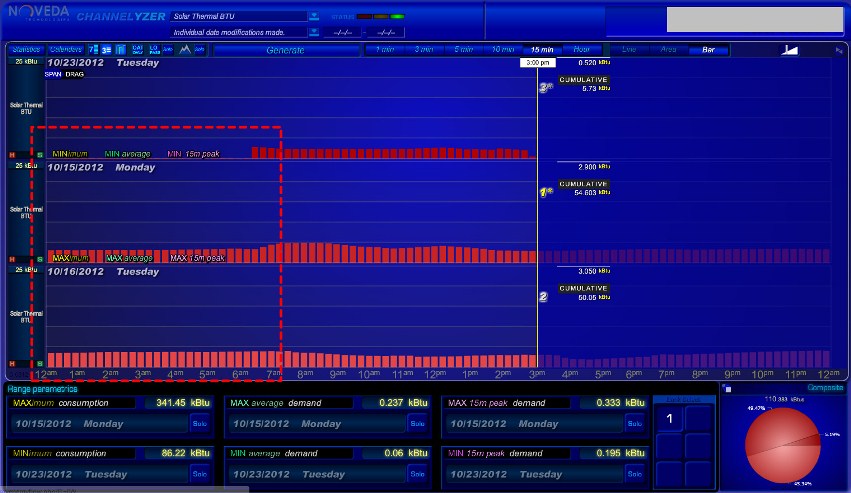Click rank 1 badge on 10/15/2012 chart
Screen dimensions: 851x493
click(x=545, y=192)
